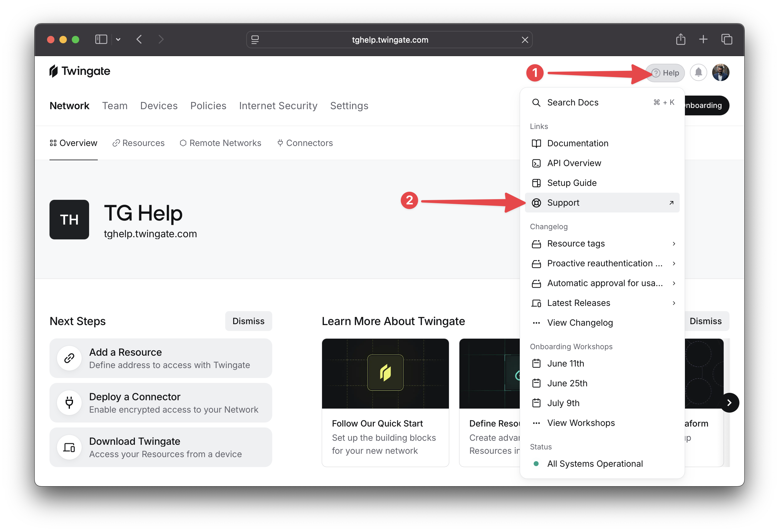Open a new tab with plus icon
779x532 pixels.
703,40
